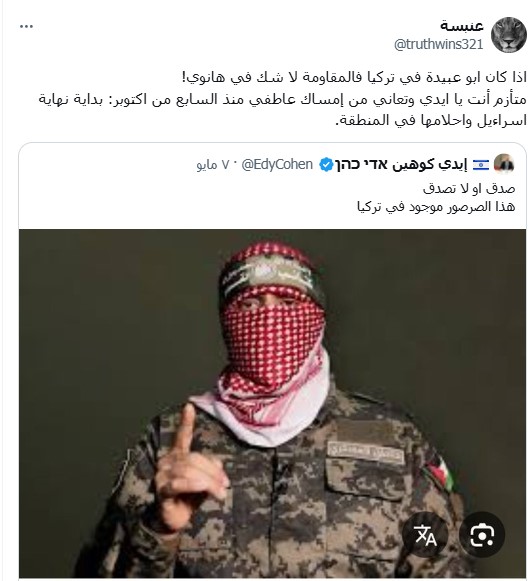
Task: Open @truthwins321 handle link
Action: pos(438,44)
